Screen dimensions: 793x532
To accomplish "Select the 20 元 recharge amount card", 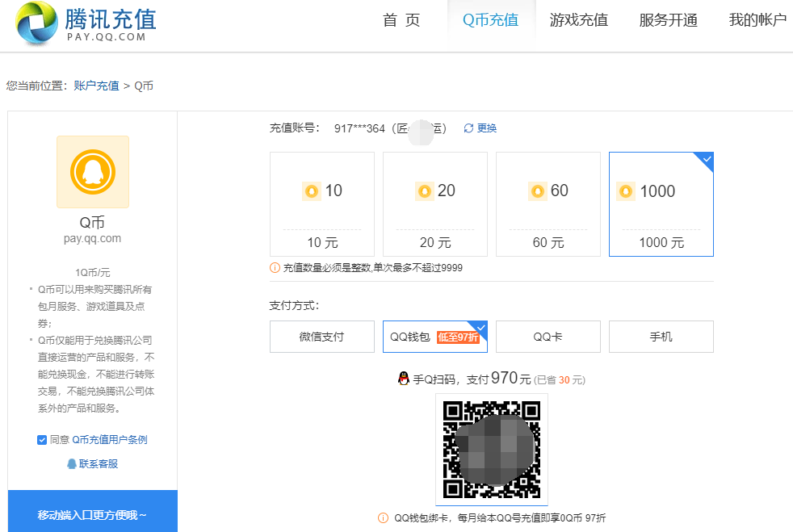I will coord(435,204).
